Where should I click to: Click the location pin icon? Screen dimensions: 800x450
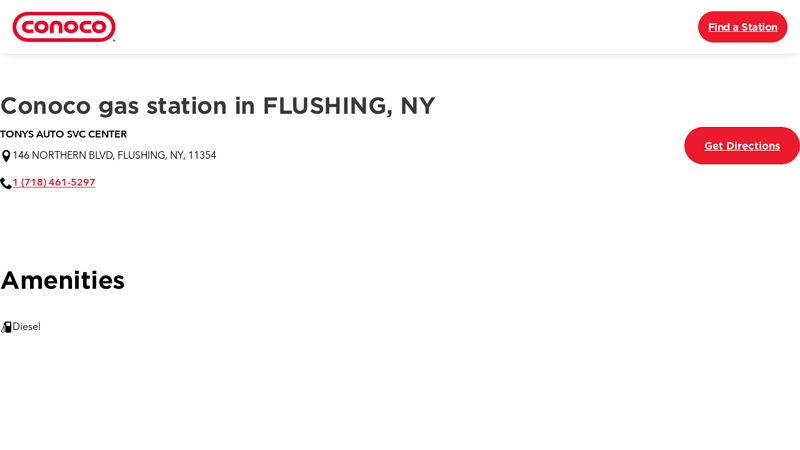pos(6,156)
